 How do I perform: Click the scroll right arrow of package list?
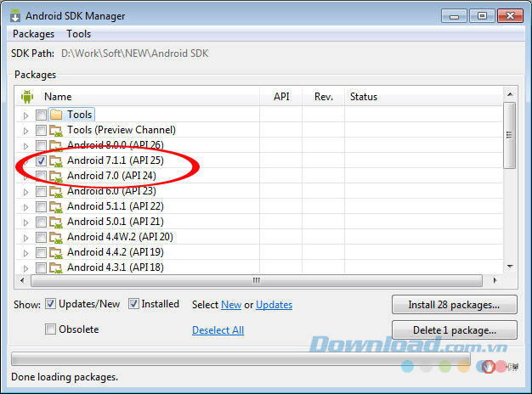(x=495, y=281)
